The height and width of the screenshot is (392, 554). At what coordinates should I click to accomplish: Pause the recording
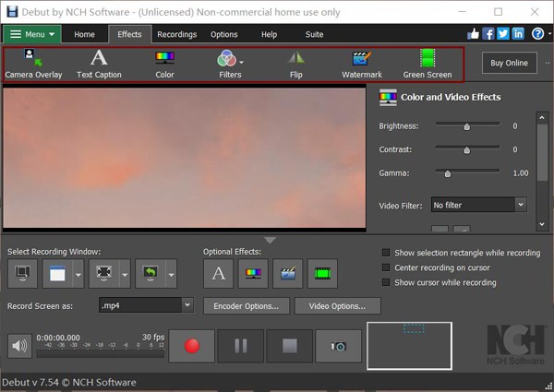pyautogui.click(x=241, y=346)
